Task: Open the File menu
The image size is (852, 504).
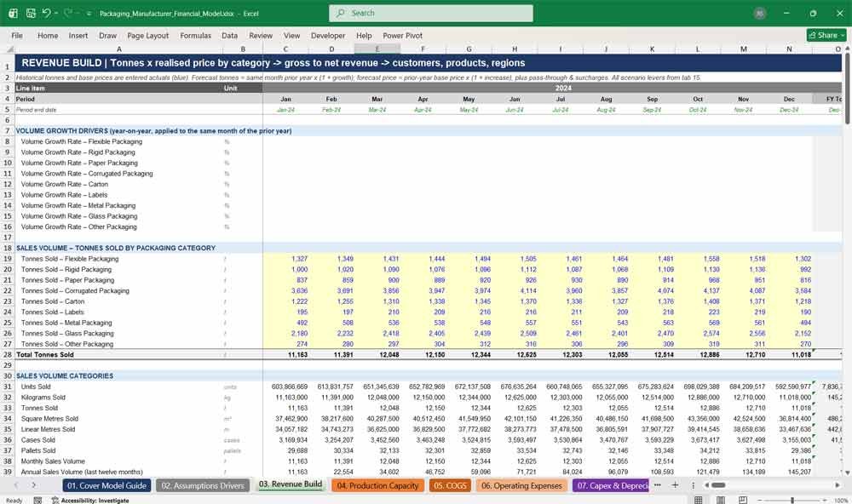Action: (x=17, y=35)
